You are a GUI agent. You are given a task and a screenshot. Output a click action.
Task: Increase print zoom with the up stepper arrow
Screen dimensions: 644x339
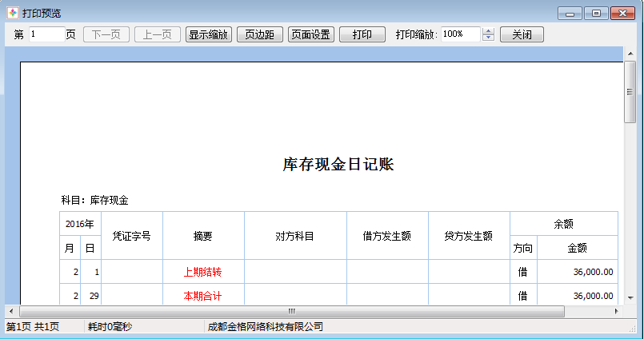[x=489, y=31]
